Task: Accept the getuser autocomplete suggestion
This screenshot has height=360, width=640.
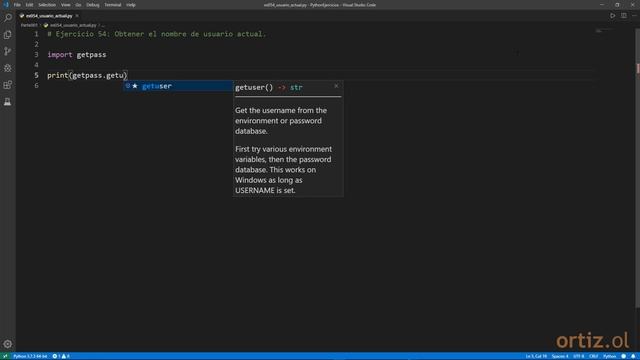Action: click(178, 86)
